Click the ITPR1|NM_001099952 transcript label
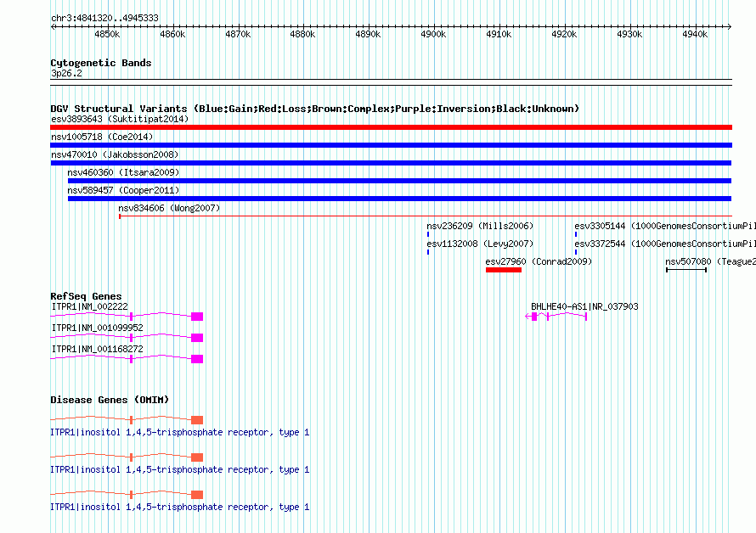 (98, 328)
